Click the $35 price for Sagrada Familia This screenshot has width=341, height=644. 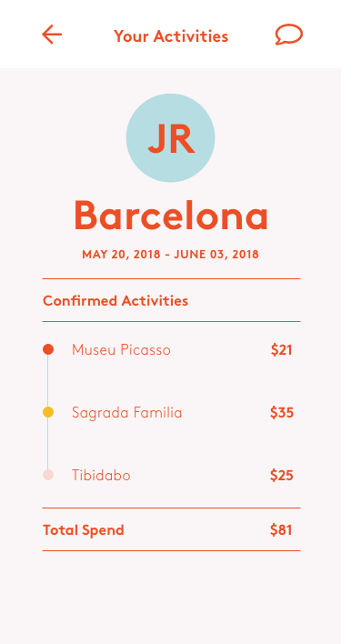282,412
